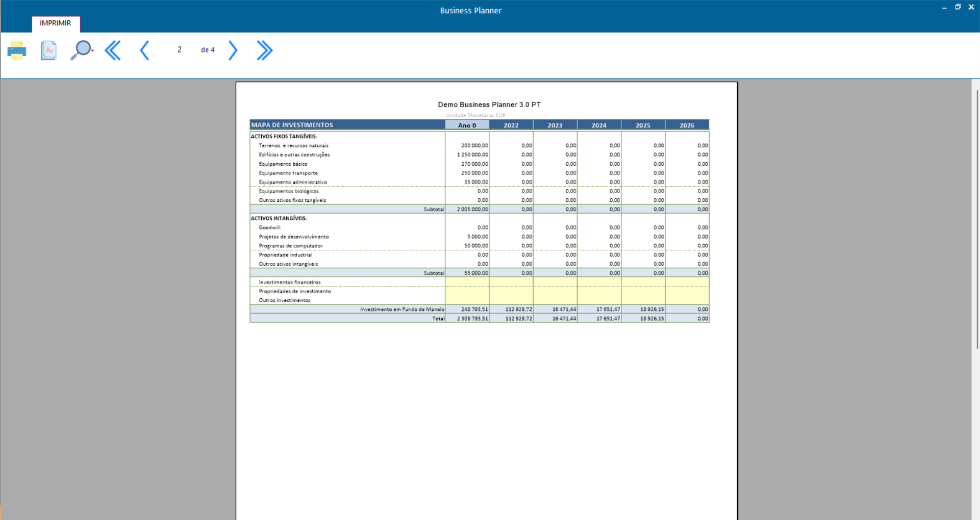Click the 2025 column header

[x=643, y=125]
